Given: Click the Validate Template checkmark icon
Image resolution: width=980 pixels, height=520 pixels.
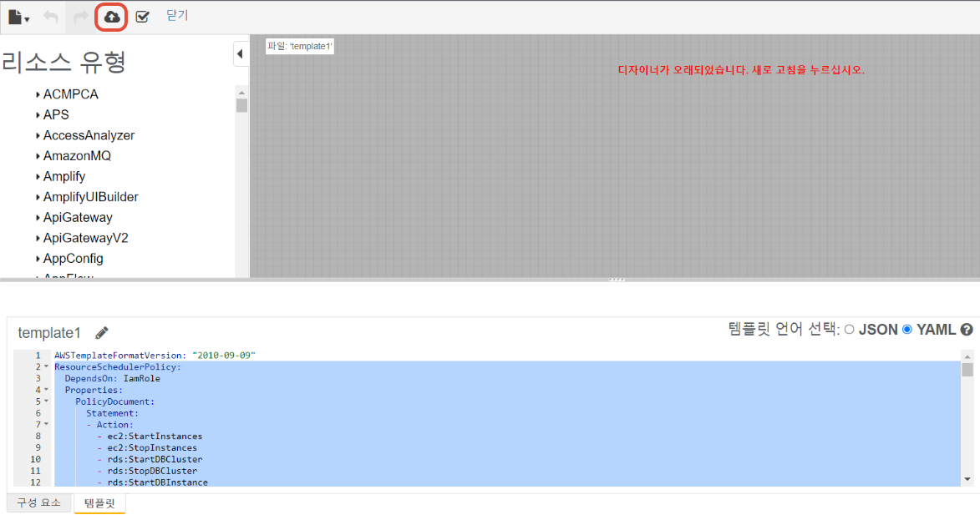Looking at the screenshot, I should coord(142,17).
